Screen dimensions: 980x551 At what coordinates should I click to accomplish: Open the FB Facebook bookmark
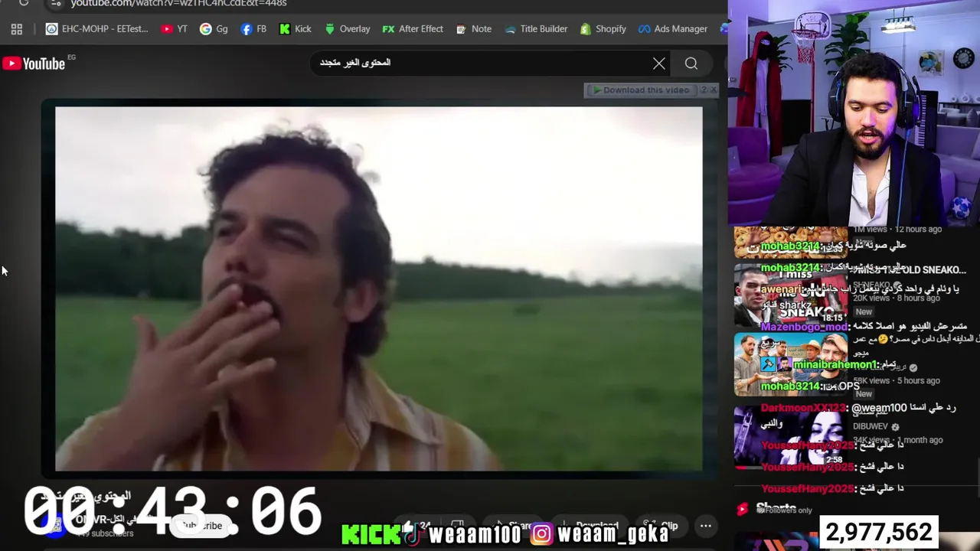pos(253,29)
